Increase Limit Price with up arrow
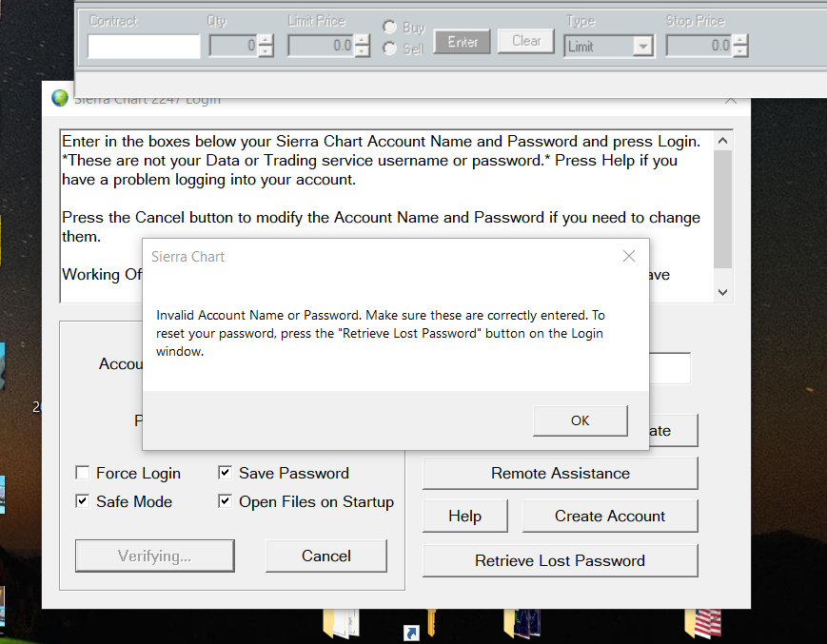 pos(363,40)
